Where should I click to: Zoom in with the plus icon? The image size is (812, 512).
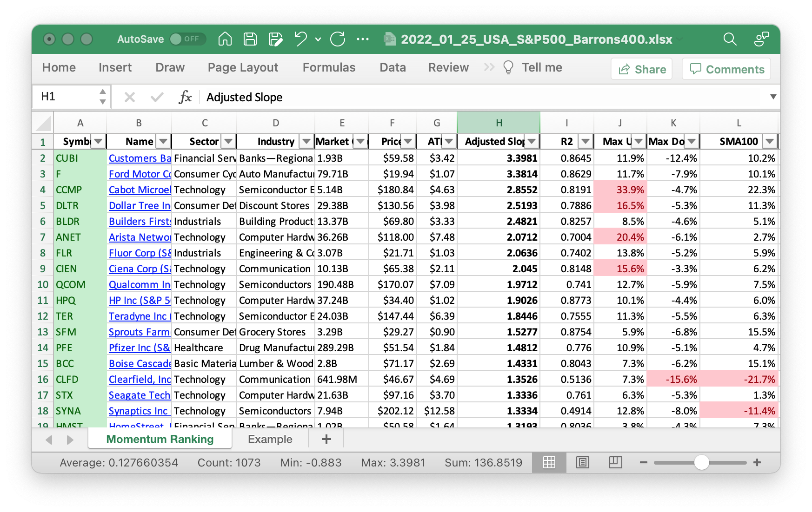click(757, 462)
